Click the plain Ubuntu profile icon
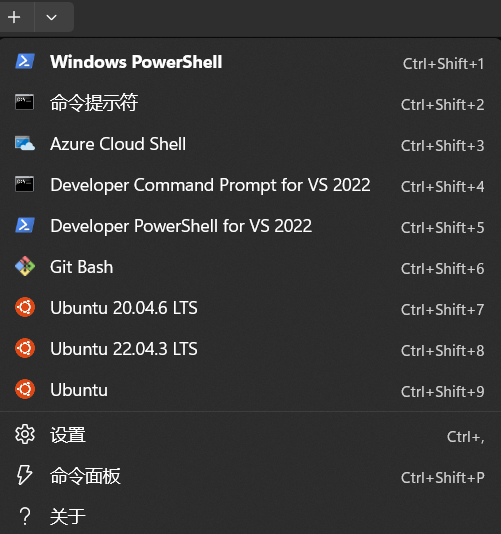Viewport: 501px width, 534px height. click(25, 389)
